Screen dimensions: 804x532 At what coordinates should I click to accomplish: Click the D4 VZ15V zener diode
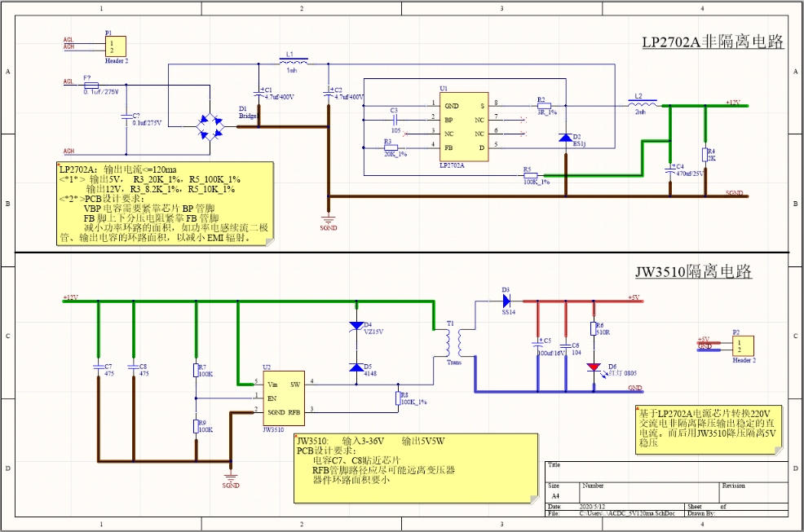coord(356,325)
